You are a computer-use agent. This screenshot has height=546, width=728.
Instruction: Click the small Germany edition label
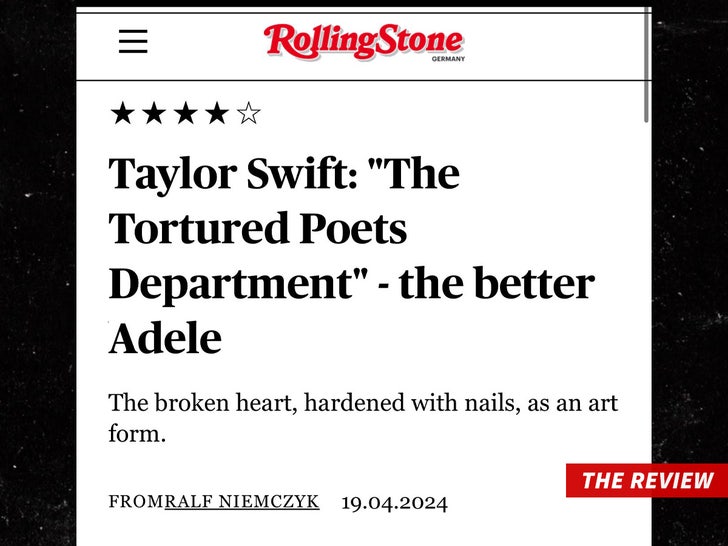[448, 59]
